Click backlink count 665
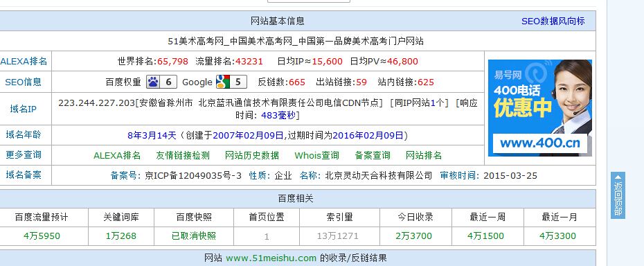The width and height of the screenshot is (644, 266). (297, 82)
